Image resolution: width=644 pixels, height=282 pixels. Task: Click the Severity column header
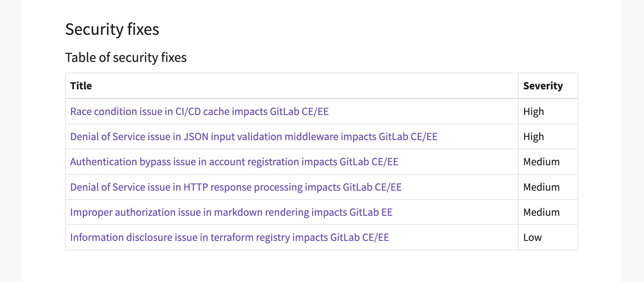543,86
